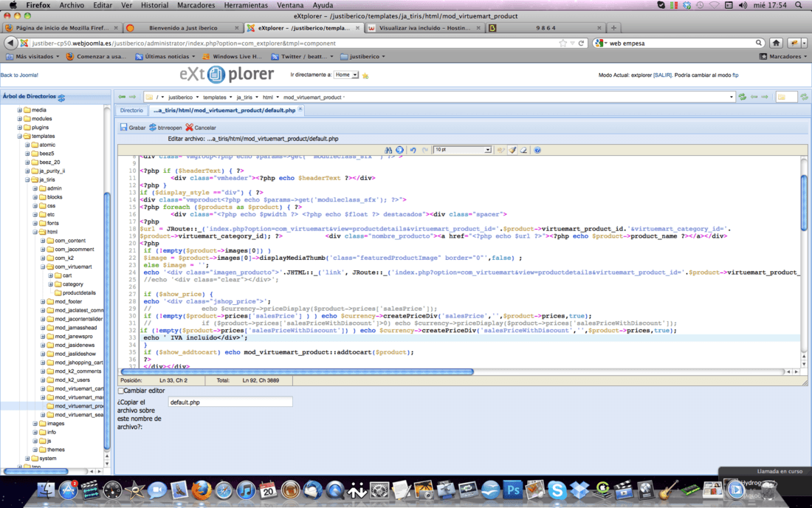Close the default.php editor tab
This screenshot has width=812, height=508.
(x=300, y=110)
